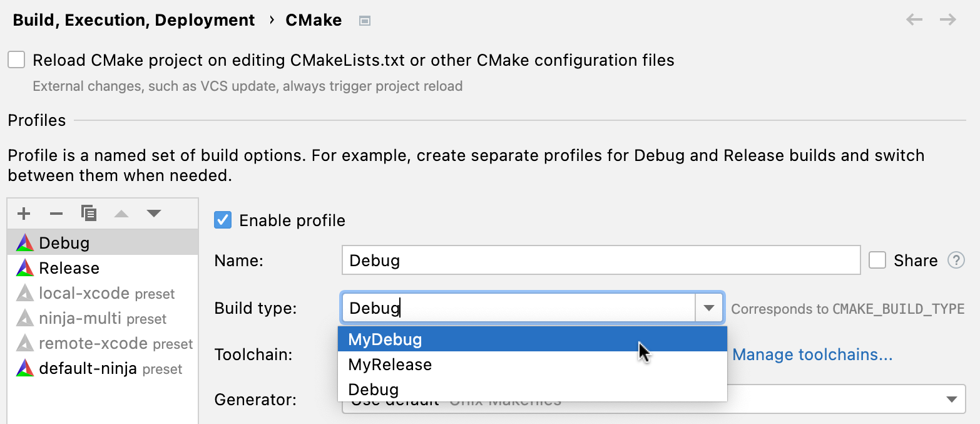980x424 pixels.
Task: Add a new CMake profile
Action: point(24,214)
